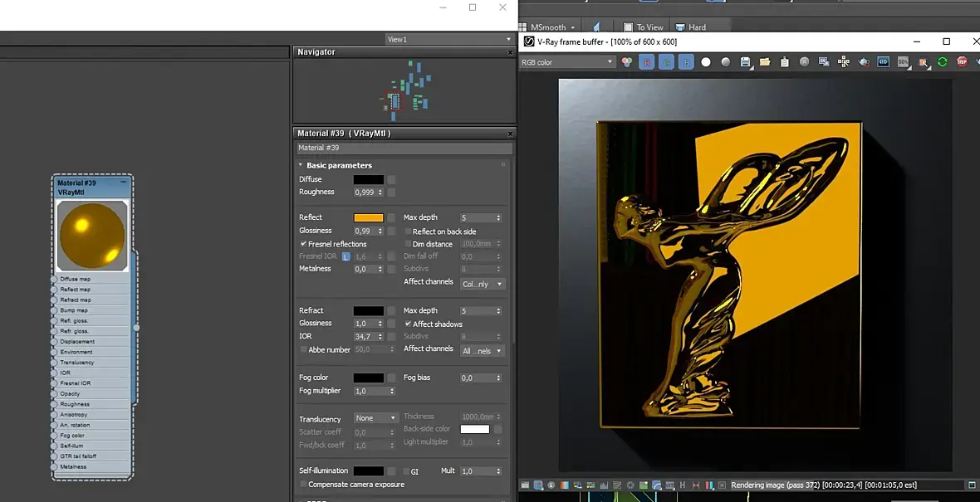This screenshot has height=502, width=980.
Task: Open the MSmooth dropdown arrow
Action: pos(572,27)
